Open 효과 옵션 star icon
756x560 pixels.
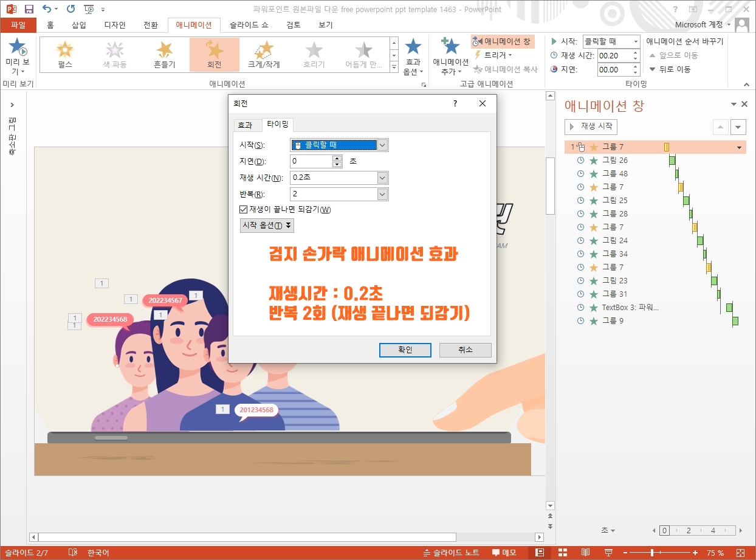tap(413, 47)
